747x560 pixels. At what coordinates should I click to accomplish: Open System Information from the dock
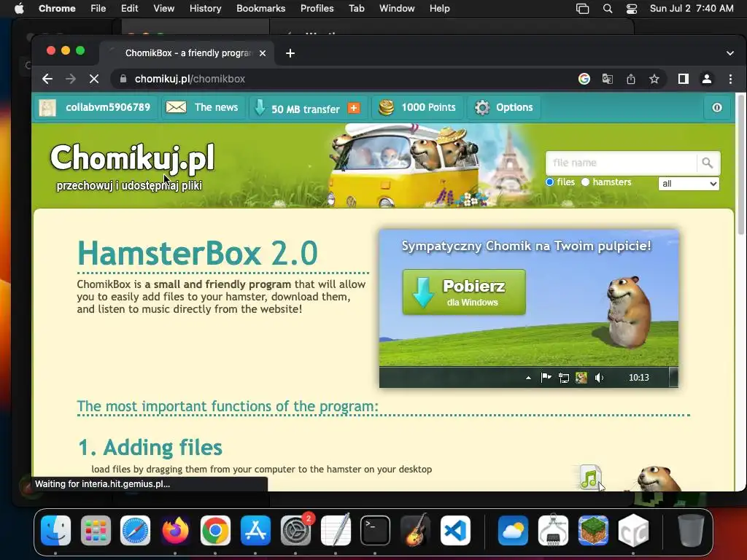(553, 530)
